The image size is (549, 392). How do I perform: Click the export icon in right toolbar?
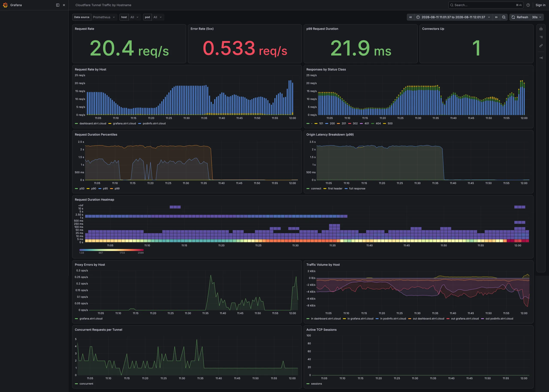[541, 29]
